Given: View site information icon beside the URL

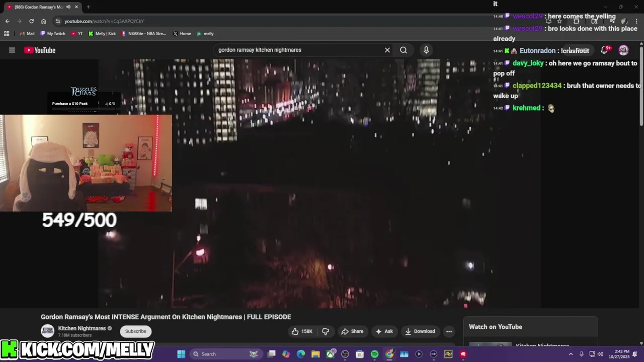Looking at the screenshot, I should pos(58,21).
